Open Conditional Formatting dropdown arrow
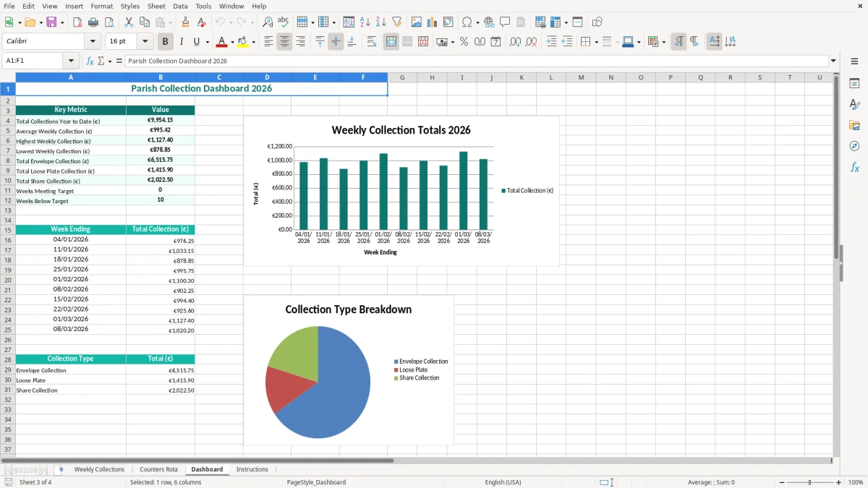Image resolution: width=868 pixels, height=488 pixels. click(x=663, y=42)
